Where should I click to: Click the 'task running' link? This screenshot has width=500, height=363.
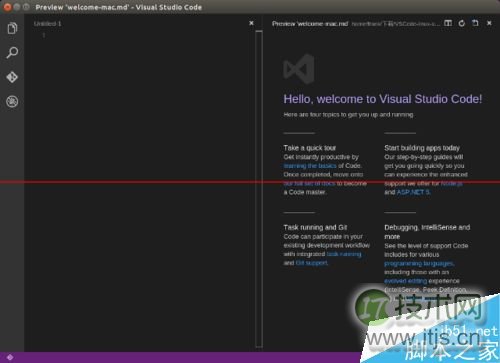(x=344, y=254)
